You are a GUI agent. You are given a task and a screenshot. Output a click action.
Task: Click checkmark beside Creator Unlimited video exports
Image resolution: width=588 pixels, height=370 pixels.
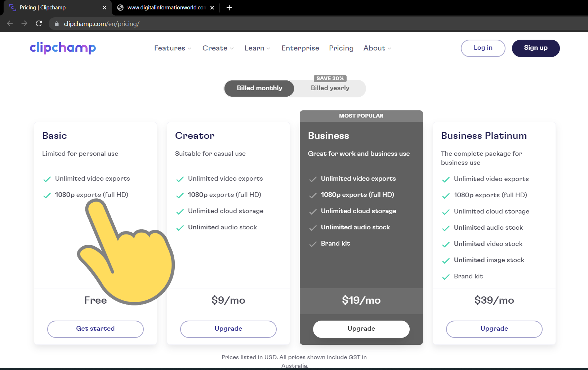(180, 179)
